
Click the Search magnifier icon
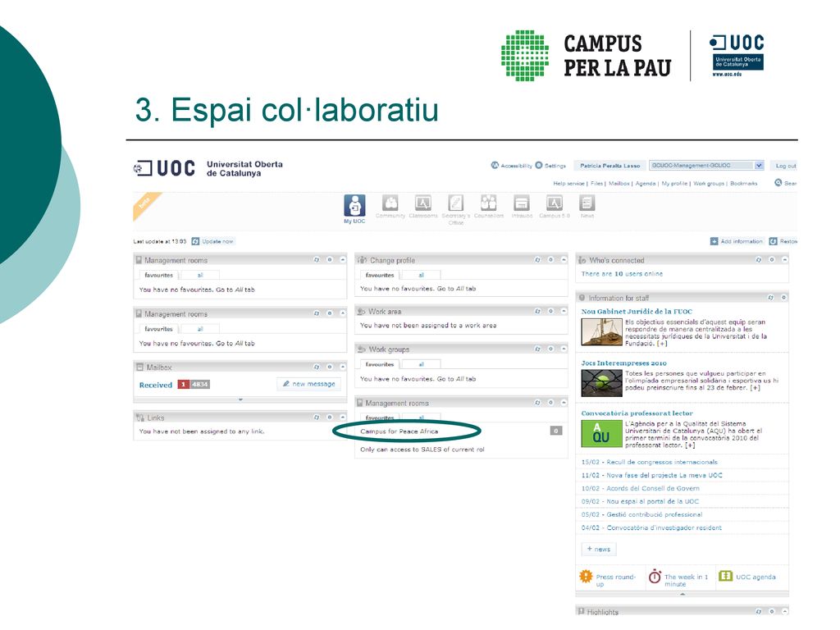[778, 183]
